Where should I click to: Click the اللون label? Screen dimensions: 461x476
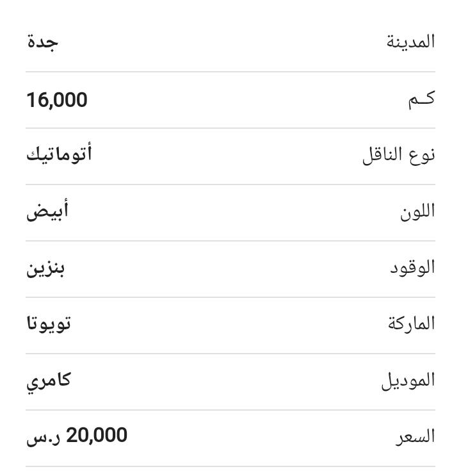point(417,211)
